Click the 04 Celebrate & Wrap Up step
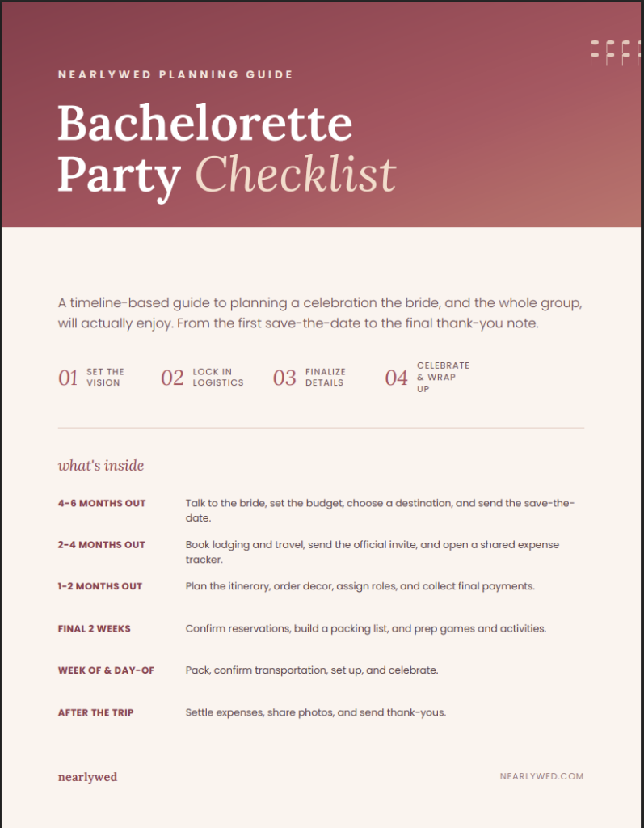Image resolution: width=644 pixels, height=828 pixels. (427, 377)
